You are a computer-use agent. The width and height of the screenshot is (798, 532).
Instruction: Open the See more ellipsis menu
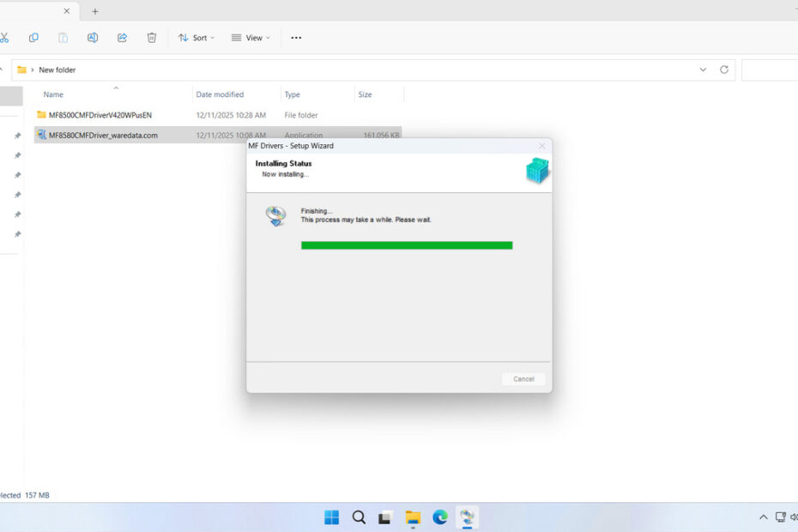pos(296,38)
